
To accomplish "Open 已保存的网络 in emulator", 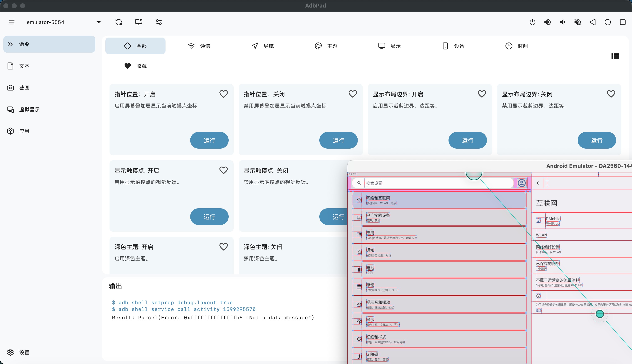I will coord(582,266).
